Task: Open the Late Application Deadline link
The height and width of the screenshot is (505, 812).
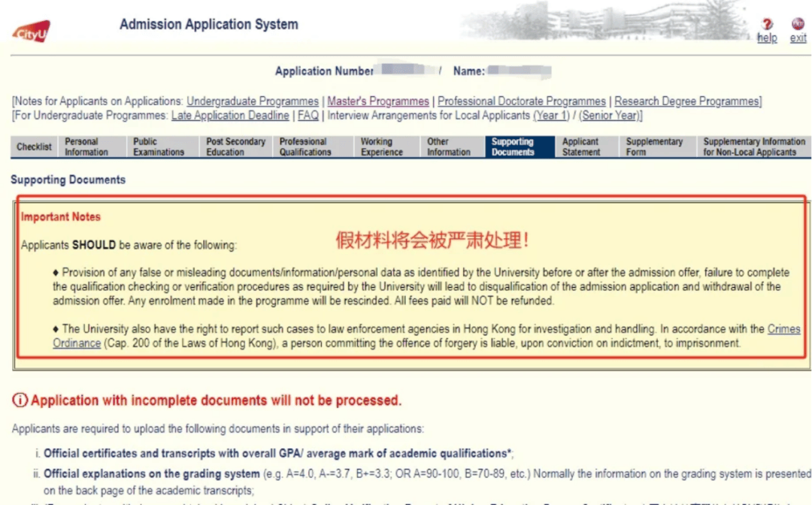Action: tap(230, 116)
